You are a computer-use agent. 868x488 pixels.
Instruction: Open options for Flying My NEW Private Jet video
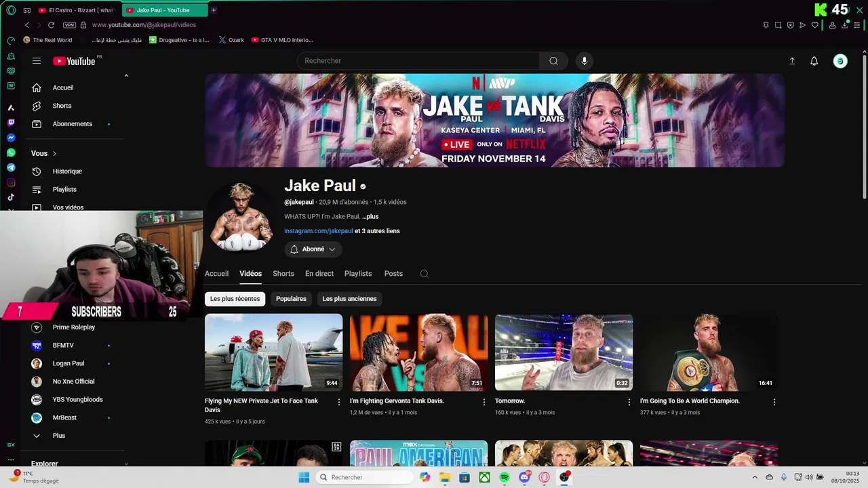[x=339, y=402]
